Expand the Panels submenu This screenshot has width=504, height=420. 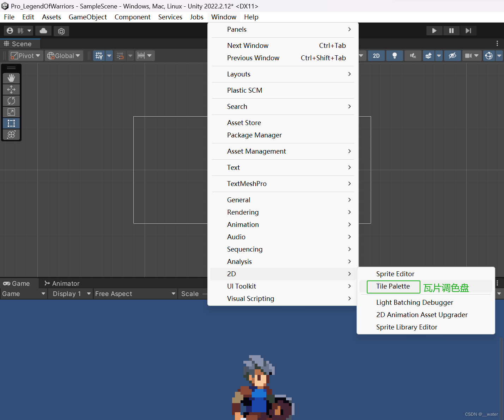coord(283,29)
